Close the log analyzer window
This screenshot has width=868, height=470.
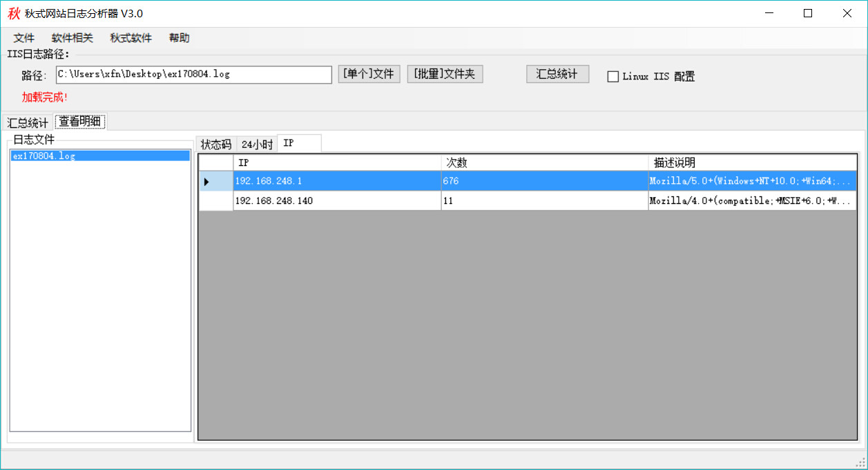click(847, 13)
